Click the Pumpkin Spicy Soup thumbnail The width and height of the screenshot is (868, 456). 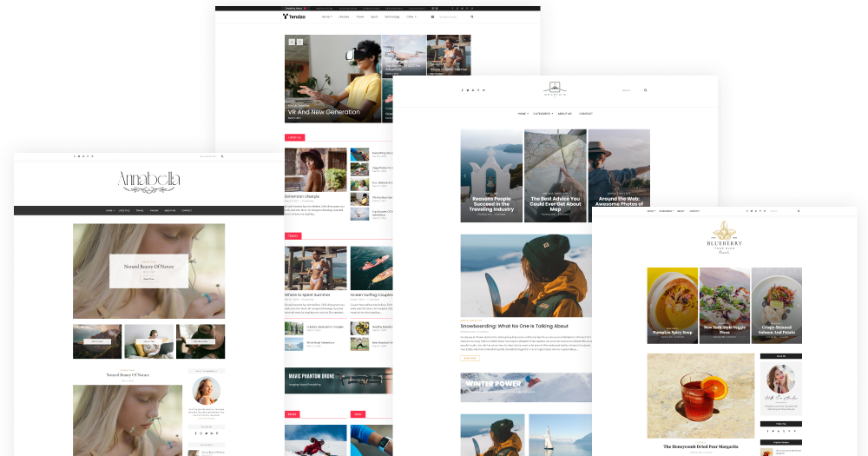pos(672,306)
